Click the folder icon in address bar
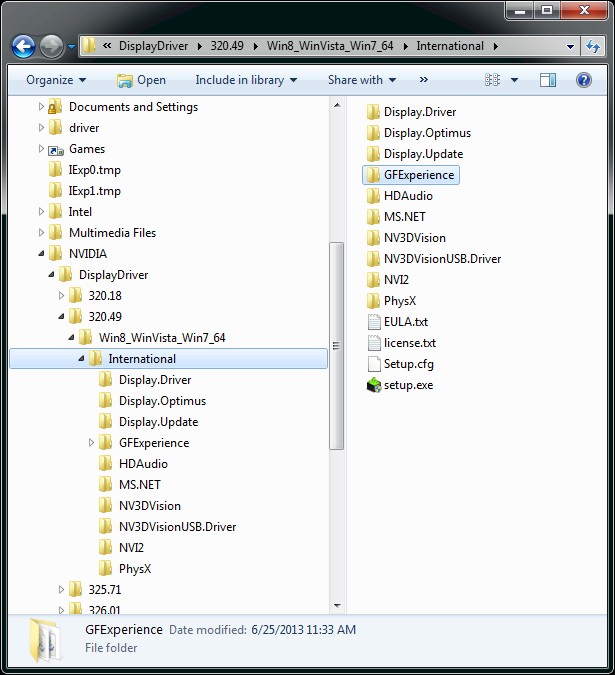This screenshot has height=675, width=615. 90,46
